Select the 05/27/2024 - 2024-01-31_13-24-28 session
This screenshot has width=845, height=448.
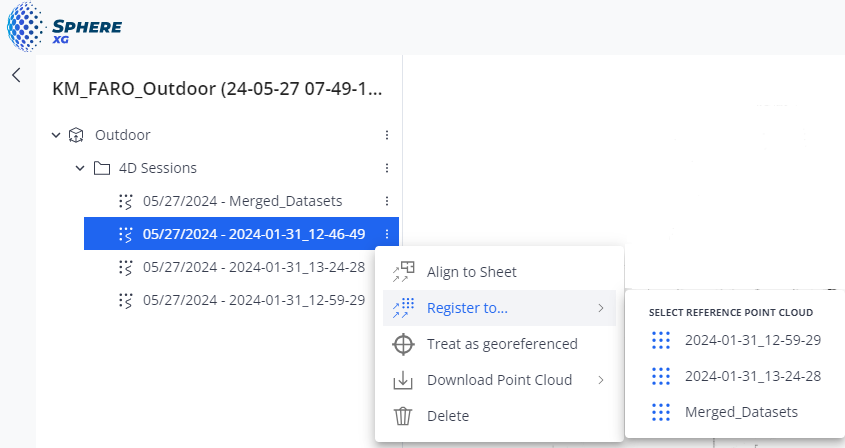pyautogui.click(x=253, y=267)
